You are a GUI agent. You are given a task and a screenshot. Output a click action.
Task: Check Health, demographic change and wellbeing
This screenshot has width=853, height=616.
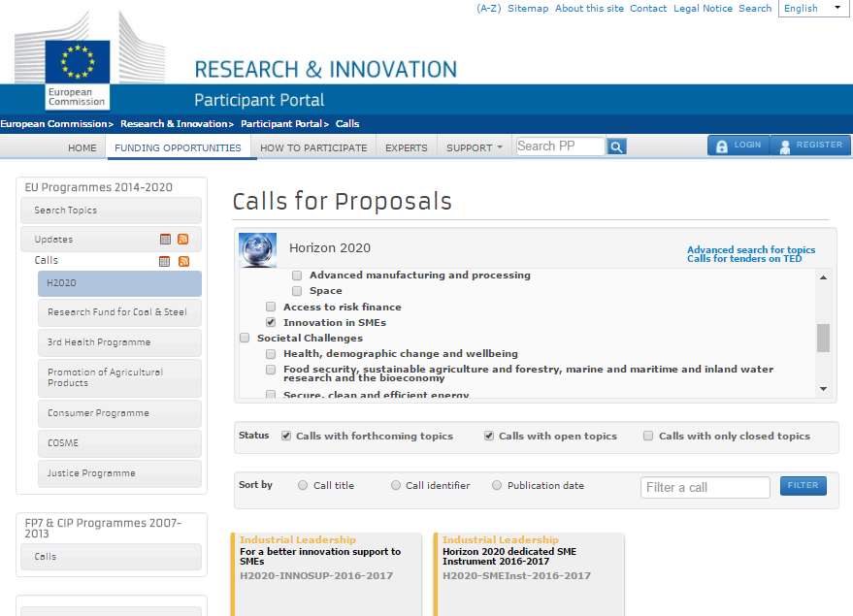click(x=271, y=354)
